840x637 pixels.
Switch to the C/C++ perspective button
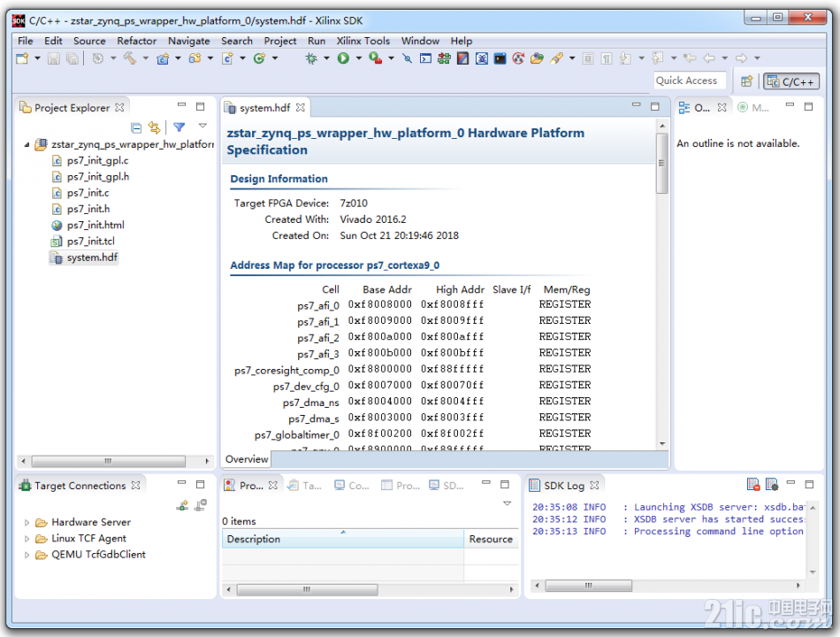coord(791,81)
